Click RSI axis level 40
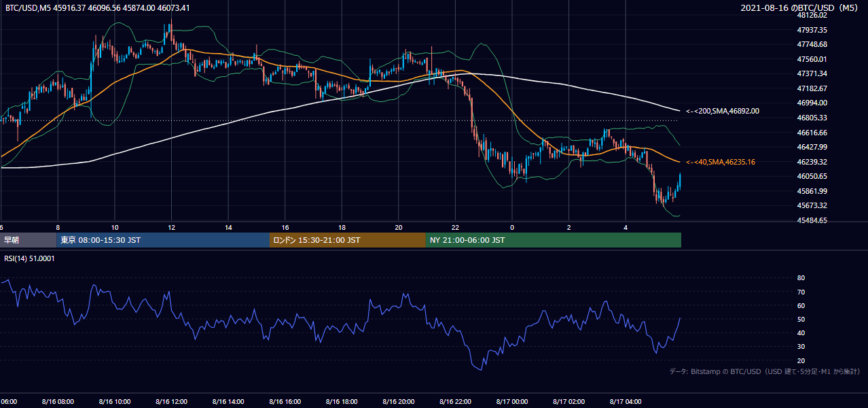868x408 pixels. pyautogui.click(x=801, y=333)
